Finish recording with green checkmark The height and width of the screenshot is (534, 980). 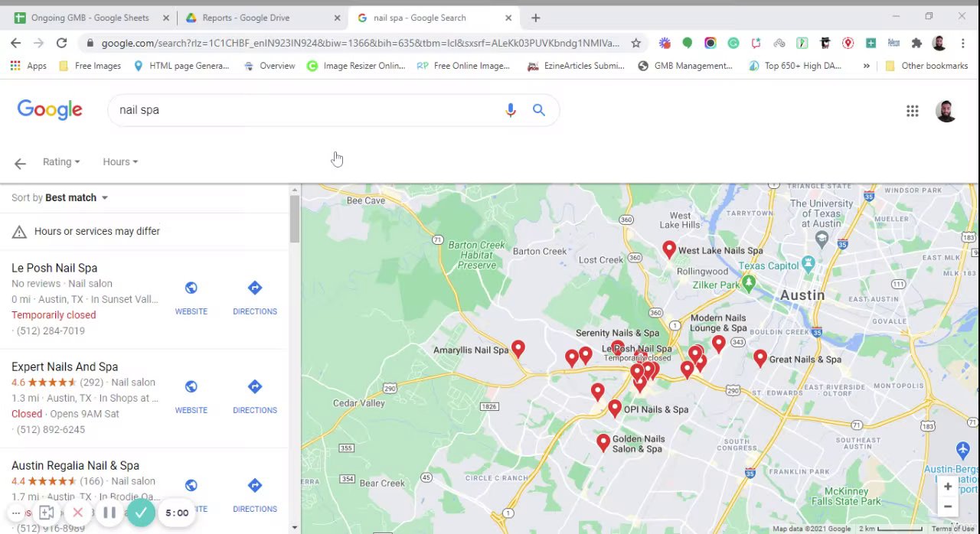pyautogui.click(x=141, y=513)
